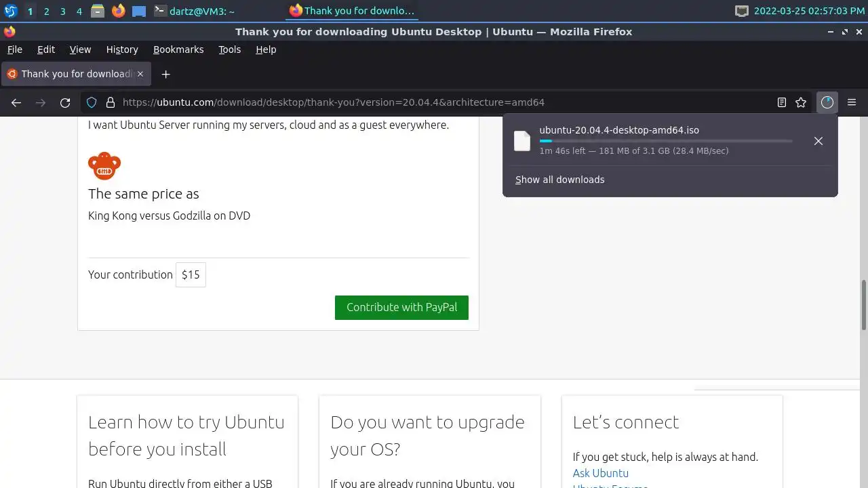Click 'The same price as' text
868x488 pixels.
[x=144, y=194]
